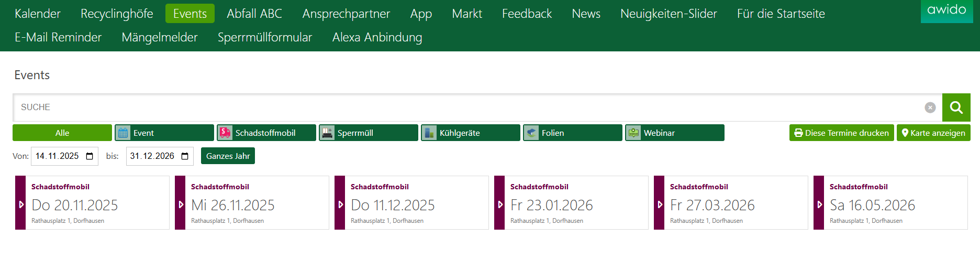The image size is (980, 280).
Task: Expand the Fr 23.01.2026 event arrow
Action: coord(500,204)
